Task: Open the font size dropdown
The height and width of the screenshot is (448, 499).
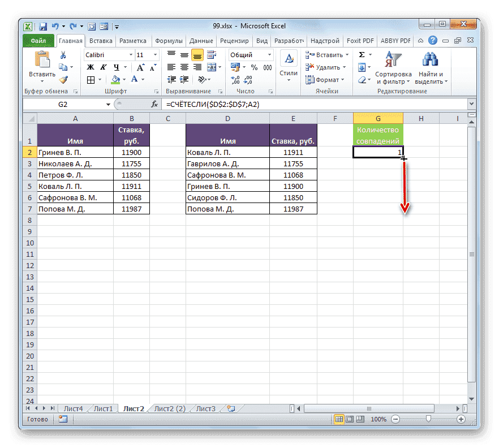Action: [154, 54]
